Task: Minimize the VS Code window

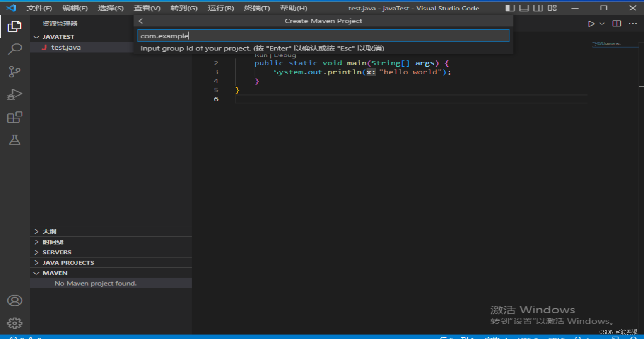Action: [575, 8]
